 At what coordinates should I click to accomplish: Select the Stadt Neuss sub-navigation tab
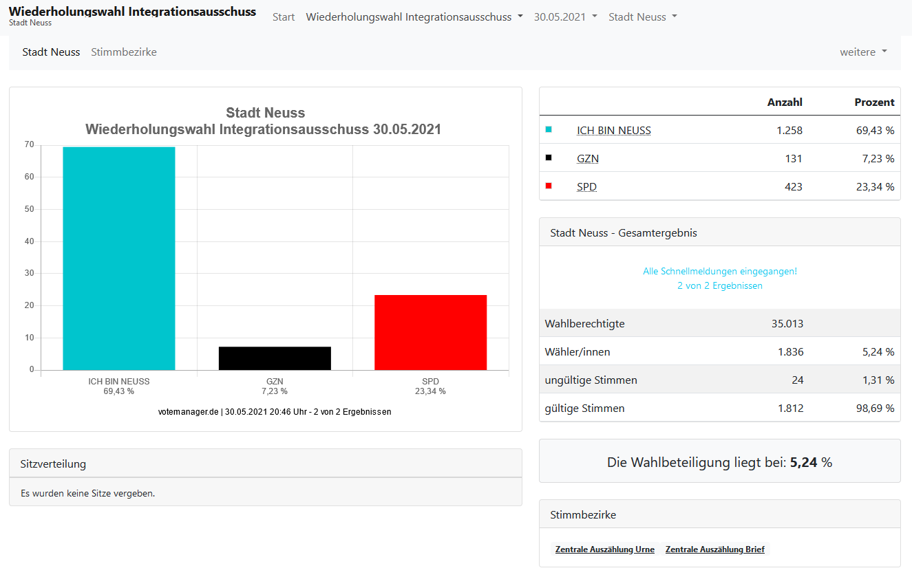(51, 52)
